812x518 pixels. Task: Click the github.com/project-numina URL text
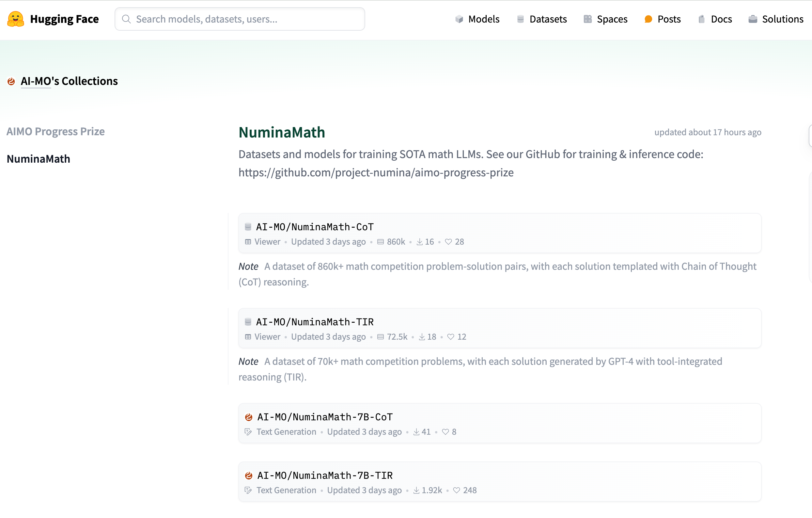pyautogui.click(x=376, y=173)
